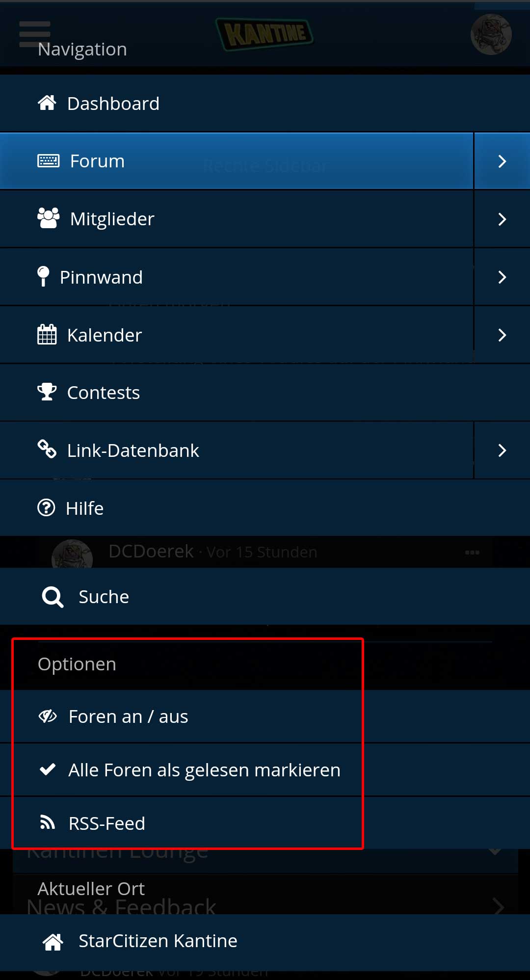The width and height of the screenshot is (530, 980).
Task: Click the Kantine logo in the header
Action: pyautogui.click(x=265, y=34)
